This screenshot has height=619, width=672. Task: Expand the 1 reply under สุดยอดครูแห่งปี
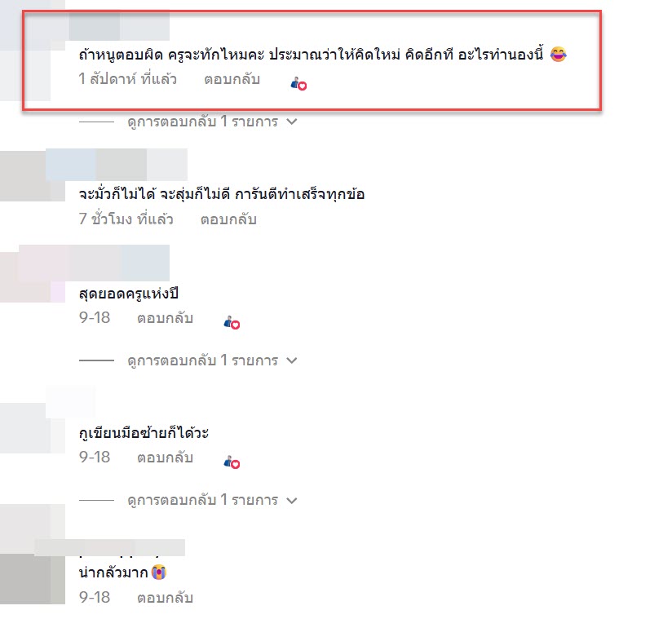212,360
